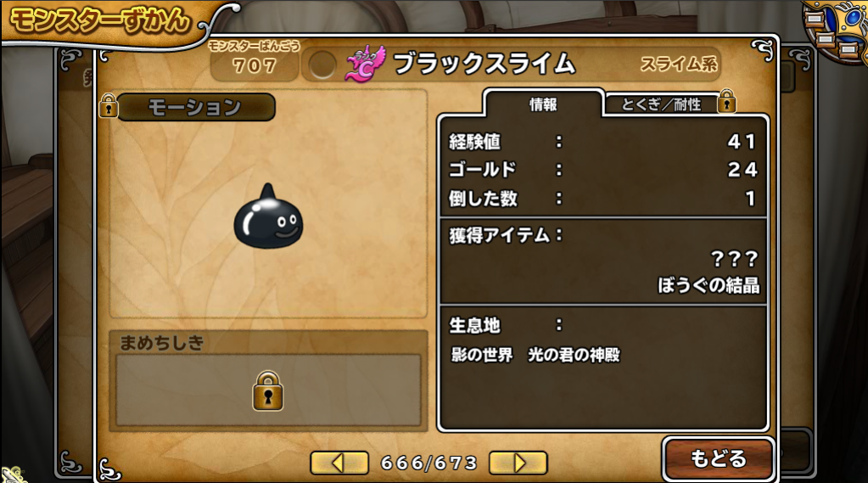The width and height of the screenshot is (868, 483).
Task: Click the モンスターずかん title banner
Action: click(101, 21)
